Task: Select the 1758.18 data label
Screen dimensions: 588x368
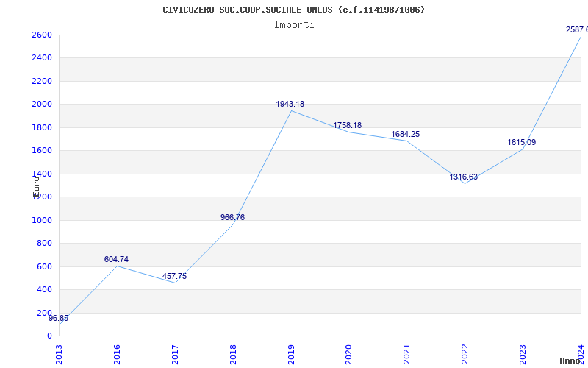Action: point(348,125)
